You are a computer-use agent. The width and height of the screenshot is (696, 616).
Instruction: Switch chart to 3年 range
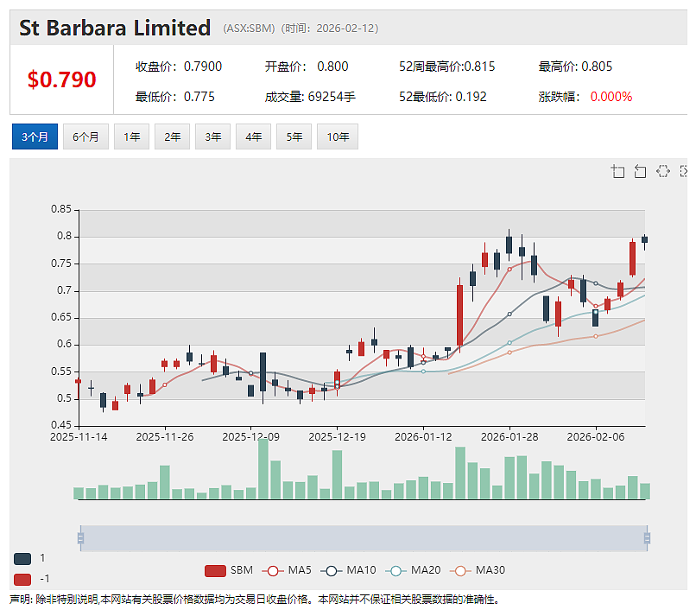tap(212, 137)
